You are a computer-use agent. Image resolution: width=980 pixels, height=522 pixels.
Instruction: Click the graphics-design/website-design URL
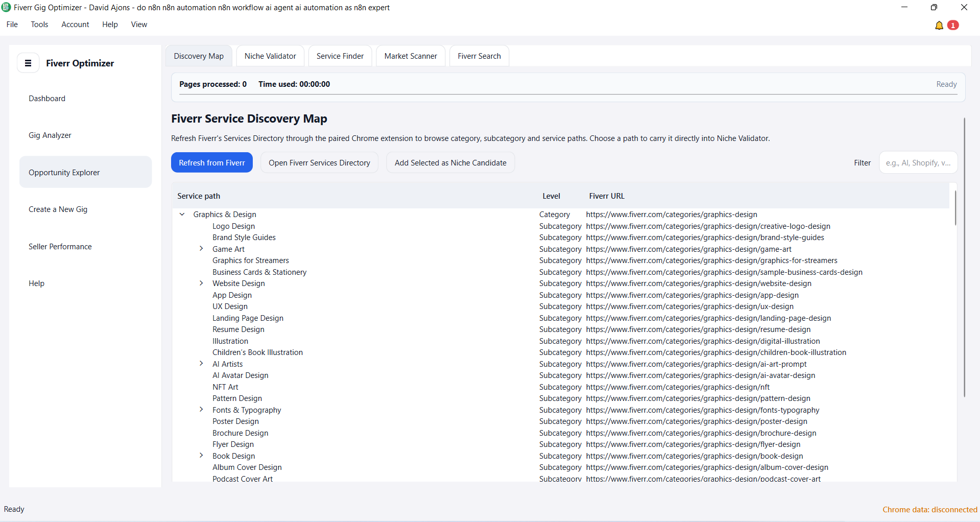(x=699, y=283)
